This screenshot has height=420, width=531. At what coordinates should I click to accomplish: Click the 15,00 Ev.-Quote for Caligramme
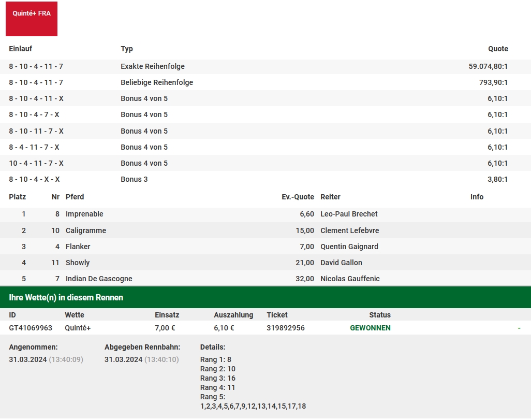pos(305,230)
